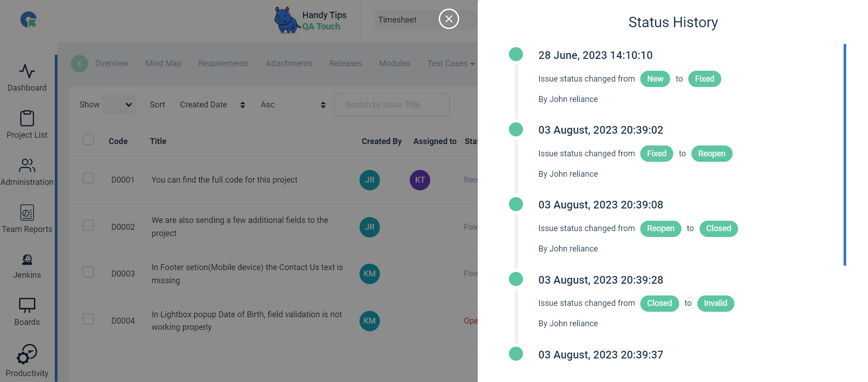Toggle the select-all checkbox in header
This screenshot has width=868, height=382.
click(x=88, y=140)
